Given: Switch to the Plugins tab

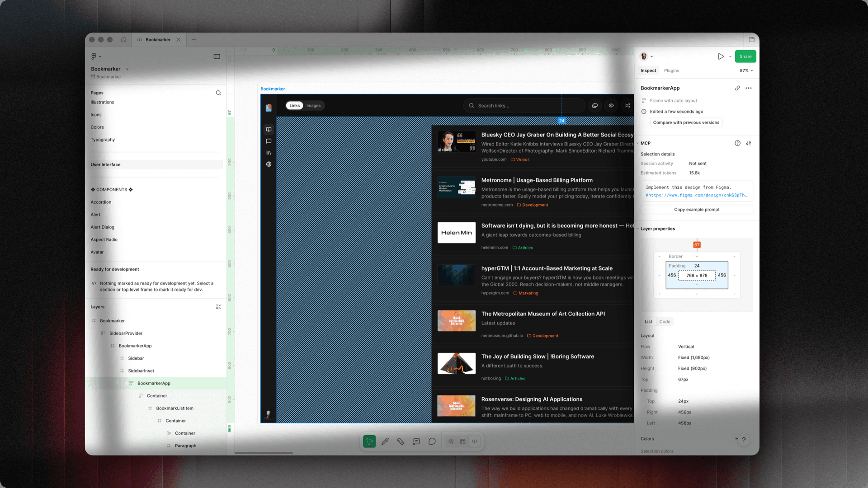Looking at the screenshot, I should (x=671, y=70).
